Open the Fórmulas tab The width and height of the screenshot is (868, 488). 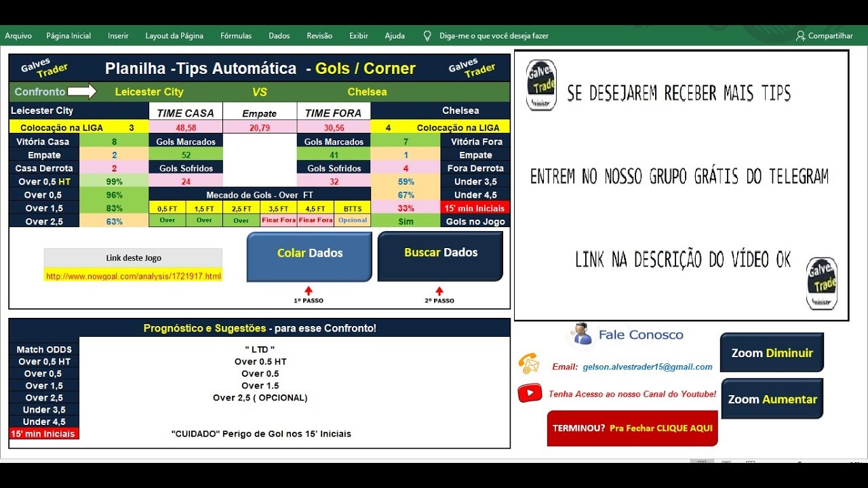pos(236,36)
